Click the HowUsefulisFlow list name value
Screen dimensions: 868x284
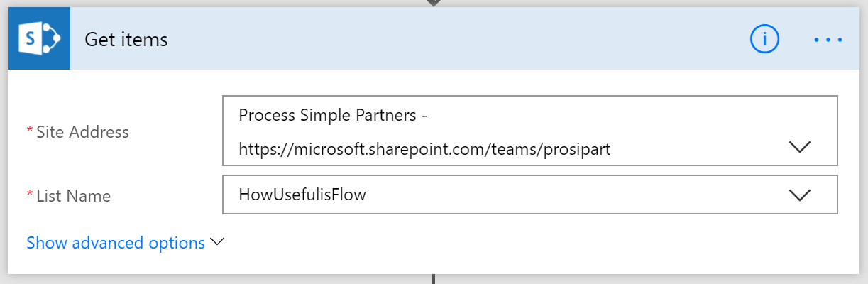(302, 195)
